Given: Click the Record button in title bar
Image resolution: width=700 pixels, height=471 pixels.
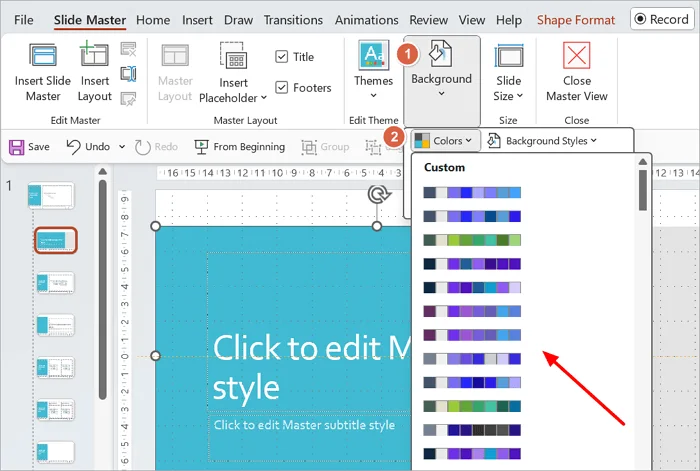Looking at the screenshot, I should (662, 19).
